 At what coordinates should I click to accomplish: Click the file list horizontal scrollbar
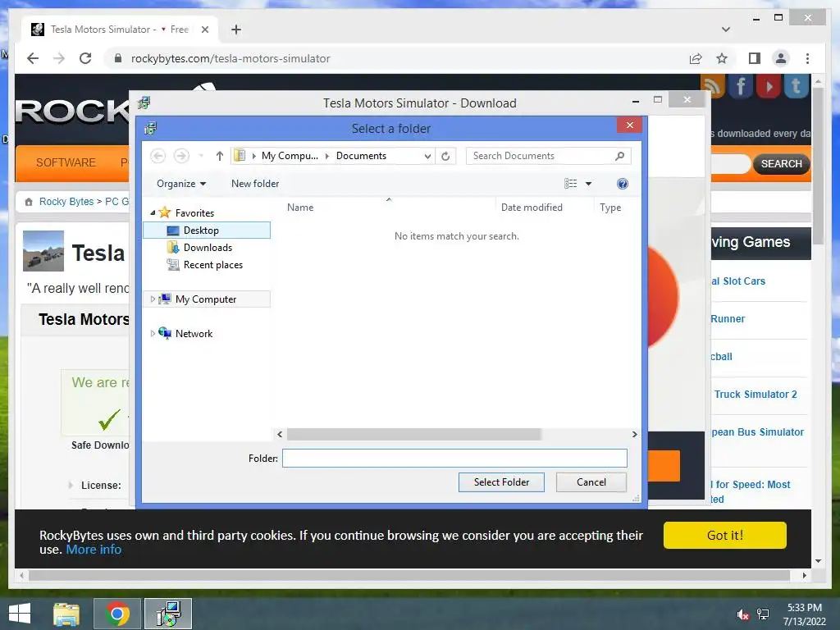(x=414, y=434)
